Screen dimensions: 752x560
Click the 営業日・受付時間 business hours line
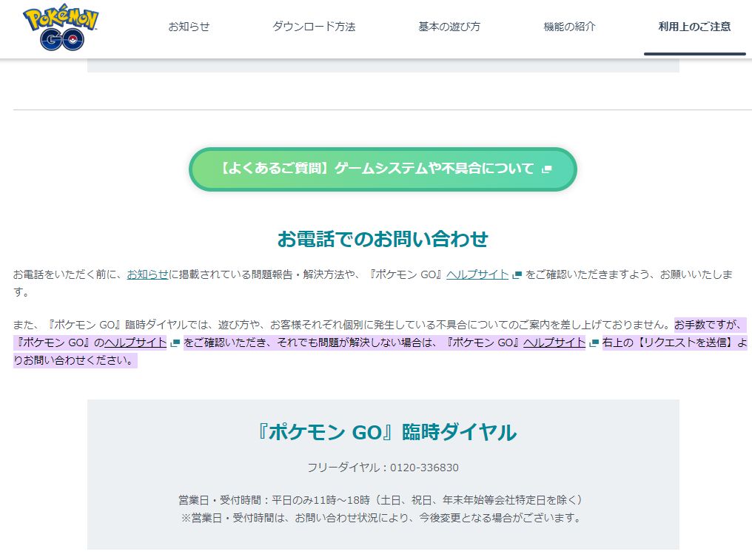[x=383, y=500]
